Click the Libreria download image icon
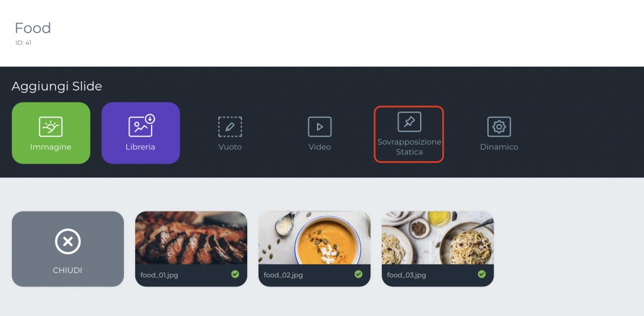 [x=142, y=126]
